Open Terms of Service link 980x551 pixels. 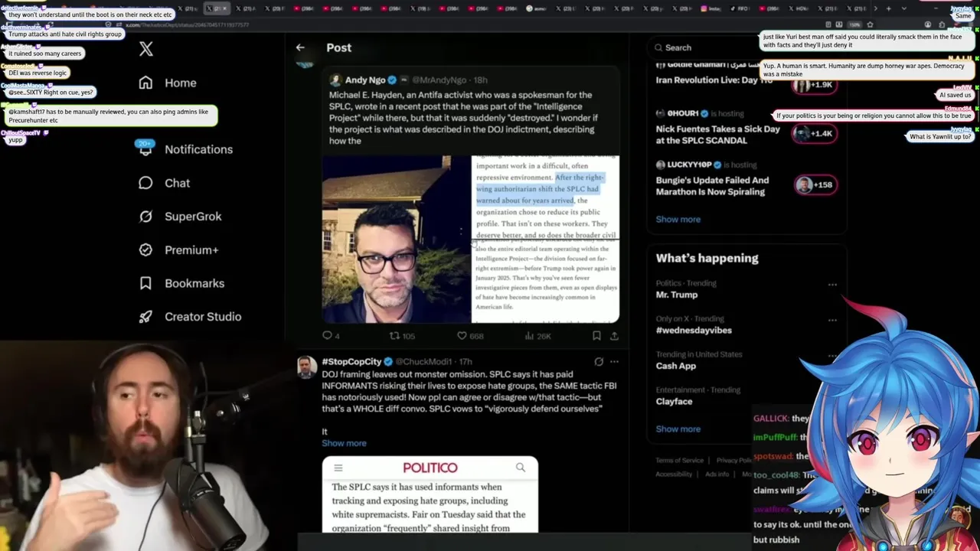pyautogui.click(x=679, y=460)
